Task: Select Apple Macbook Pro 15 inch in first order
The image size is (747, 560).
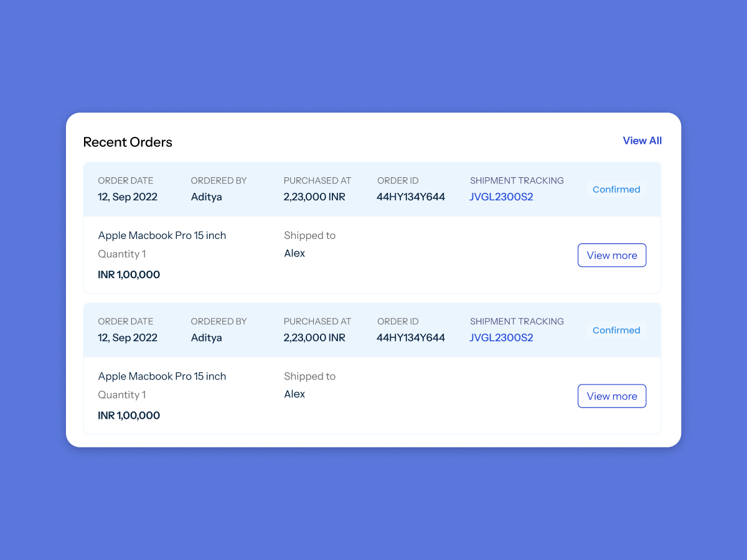Action: 162,235
